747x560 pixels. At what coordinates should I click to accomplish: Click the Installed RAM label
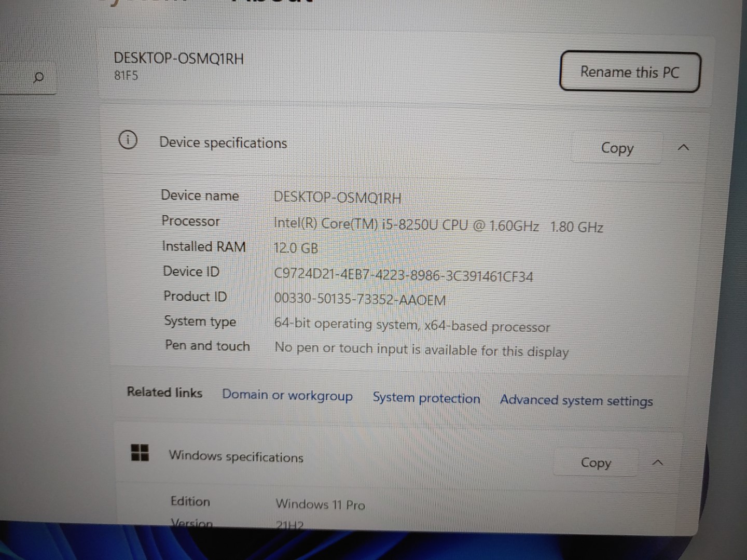point(204,246)
